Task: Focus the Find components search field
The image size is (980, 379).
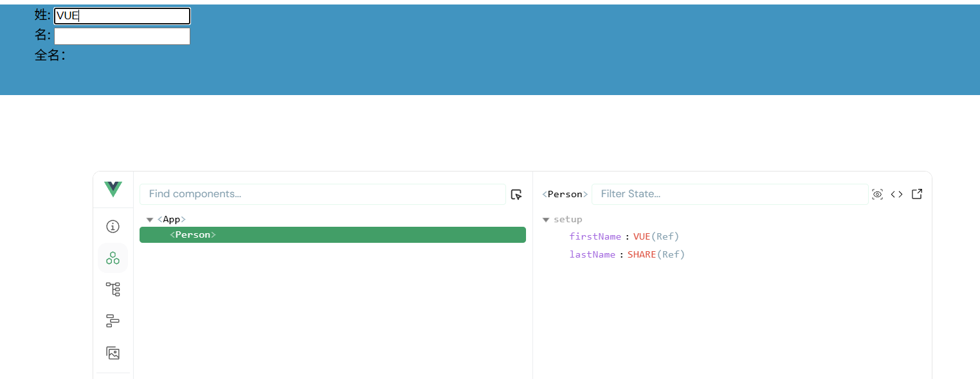Action: pyautogui.click(x=323, y=194)
